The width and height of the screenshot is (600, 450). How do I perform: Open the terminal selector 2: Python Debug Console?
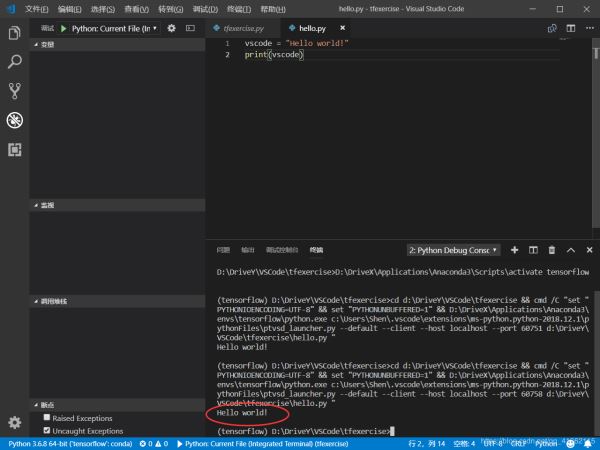tap(453, 250)
